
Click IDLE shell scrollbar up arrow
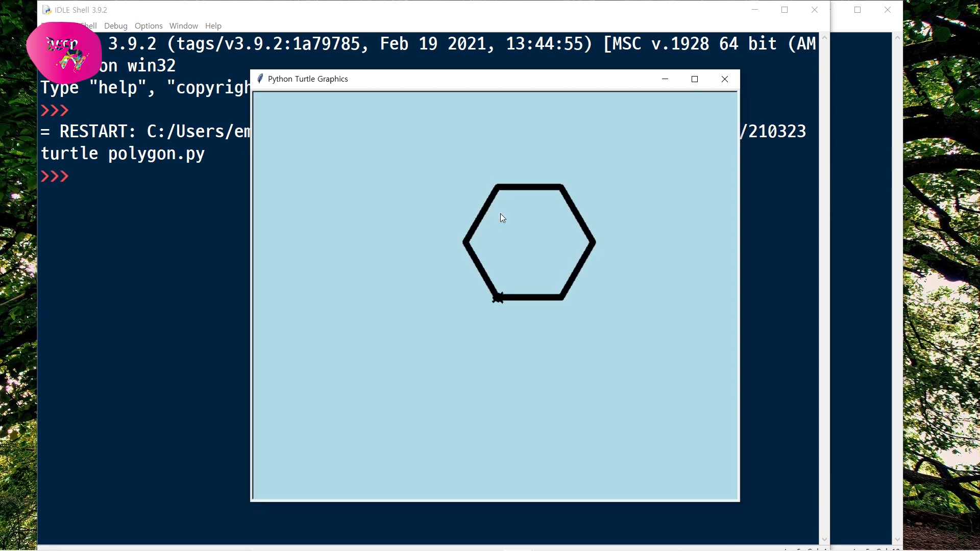[824, 38]
